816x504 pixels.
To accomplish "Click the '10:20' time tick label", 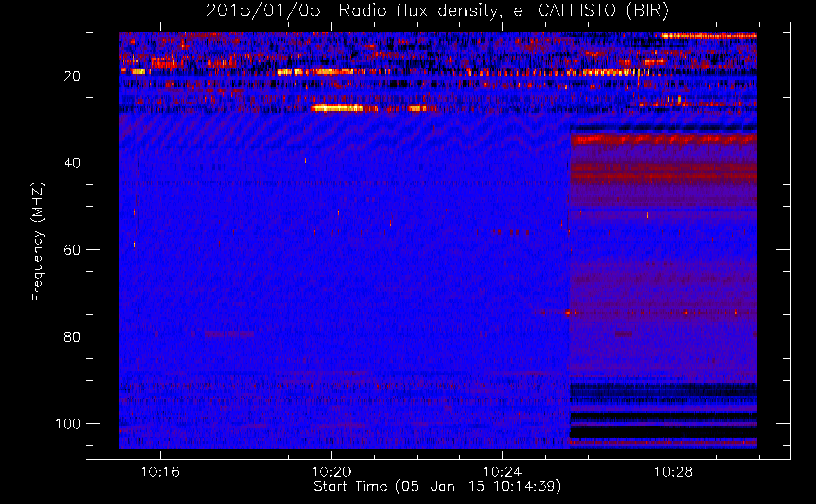I will click(331, 472).
